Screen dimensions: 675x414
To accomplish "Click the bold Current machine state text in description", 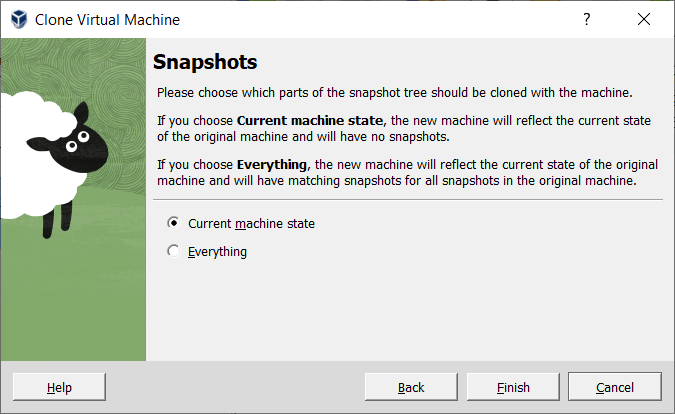I will [310, 120].
